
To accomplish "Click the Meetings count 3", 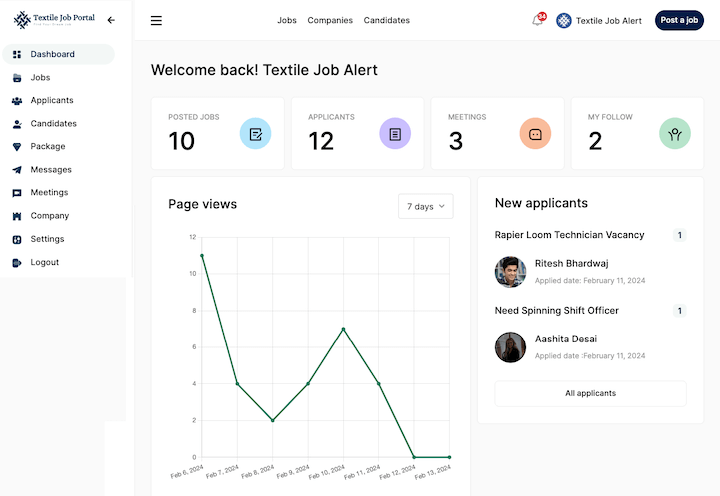I will coord(456,141).
